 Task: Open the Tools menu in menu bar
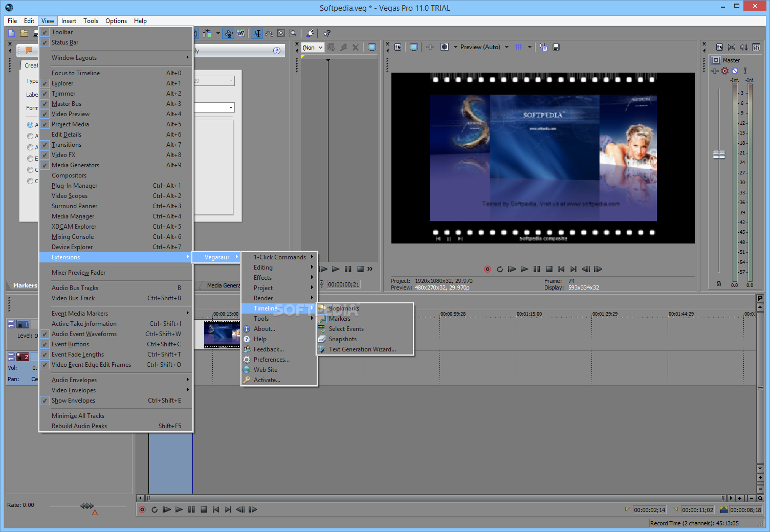click(91, 21)
